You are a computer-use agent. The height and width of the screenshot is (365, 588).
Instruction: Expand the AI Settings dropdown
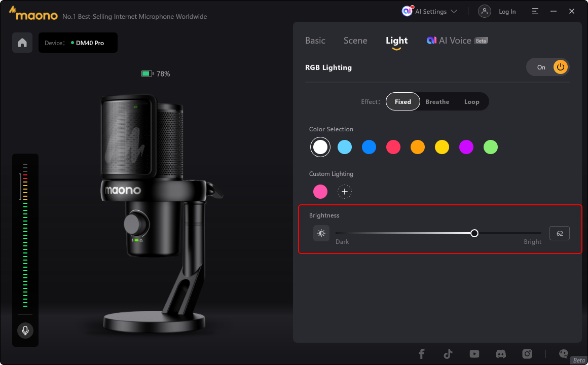click(x=454, y=11)
